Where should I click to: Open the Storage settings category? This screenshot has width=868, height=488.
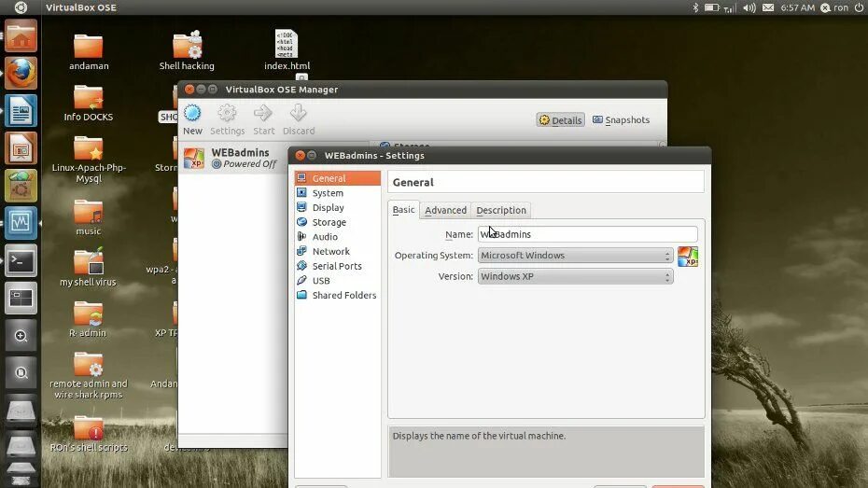pos(337,222)
